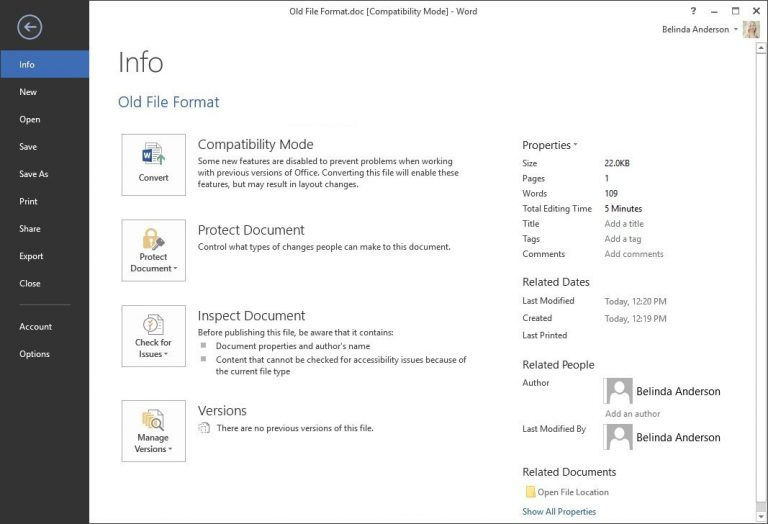Click the Created date value

pos(635,319)
